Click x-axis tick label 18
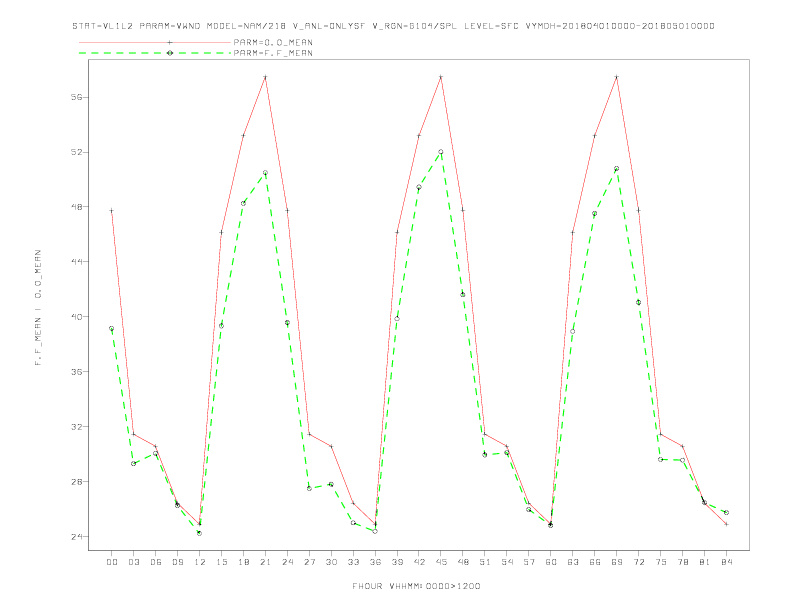This screenshot has width=792, height=612. [x=243, y=562]
